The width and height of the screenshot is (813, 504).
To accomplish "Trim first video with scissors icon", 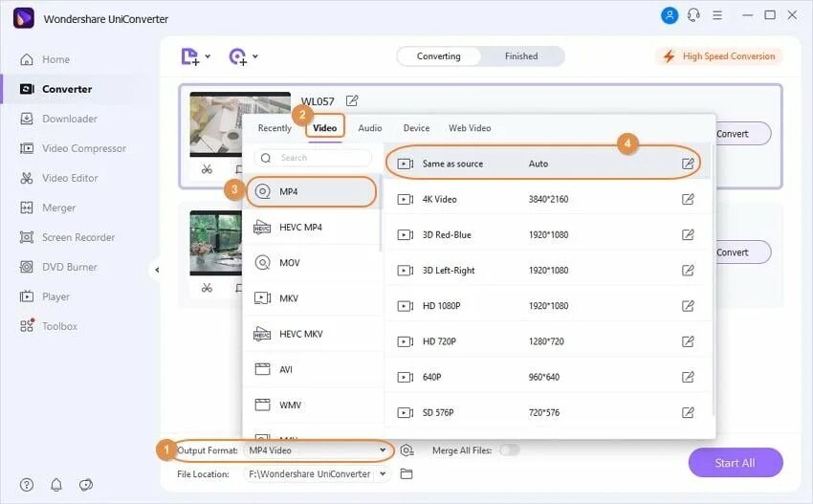I will point(207,169).
